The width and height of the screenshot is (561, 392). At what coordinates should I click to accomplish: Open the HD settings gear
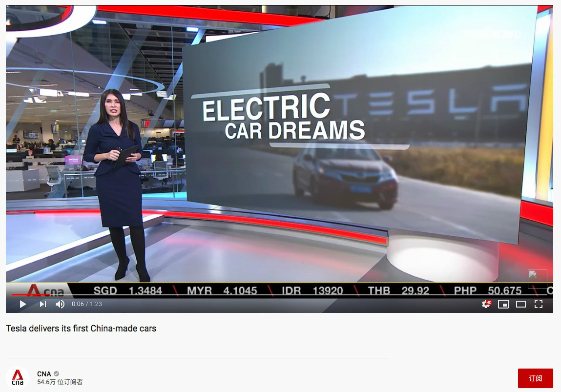click(486, 304)
